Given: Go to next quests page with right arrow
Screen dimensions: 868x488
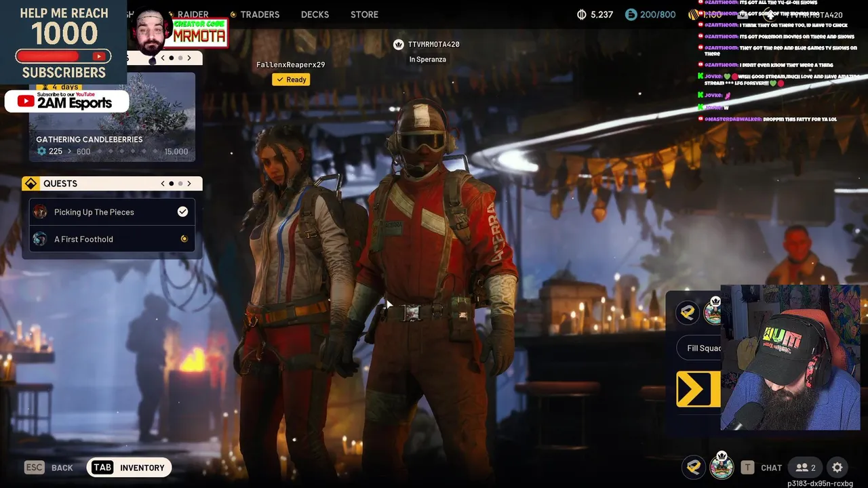Looking at the screenshot, I should pyautogui.click(x=189, y=184).
